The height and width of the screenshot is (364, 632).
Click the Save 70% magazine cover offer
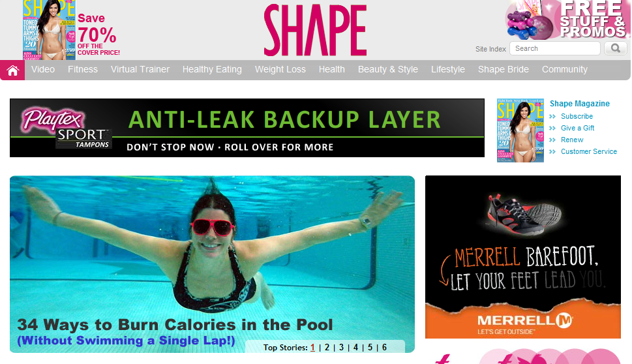71,30
